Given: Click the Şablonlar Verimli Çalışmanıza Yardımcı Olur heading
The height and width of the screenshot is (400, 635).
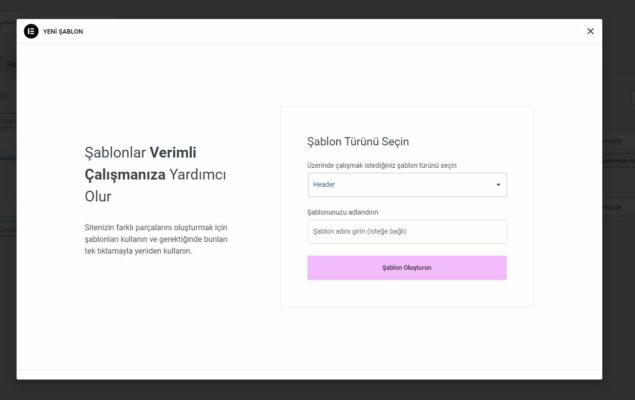Looking at the screenshot, I should point(155,174).
